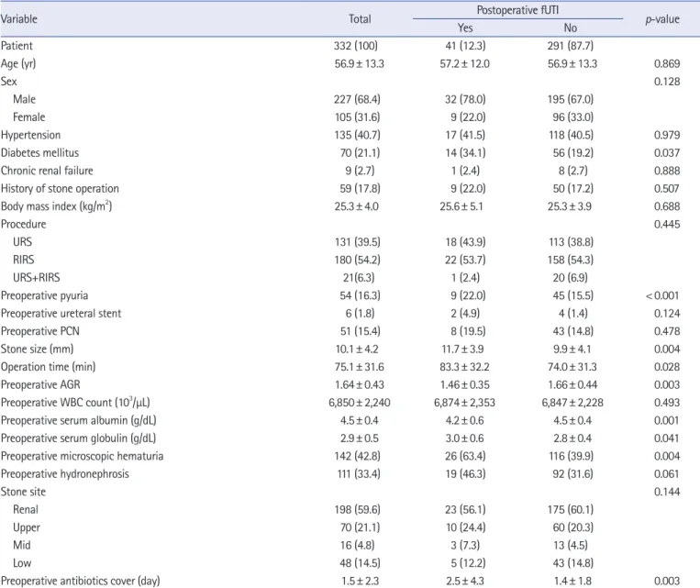Image resolution: width=700 pixels, height=588 pixels.
Task: Click the 0.124 p-value
Action: [667, 314]
